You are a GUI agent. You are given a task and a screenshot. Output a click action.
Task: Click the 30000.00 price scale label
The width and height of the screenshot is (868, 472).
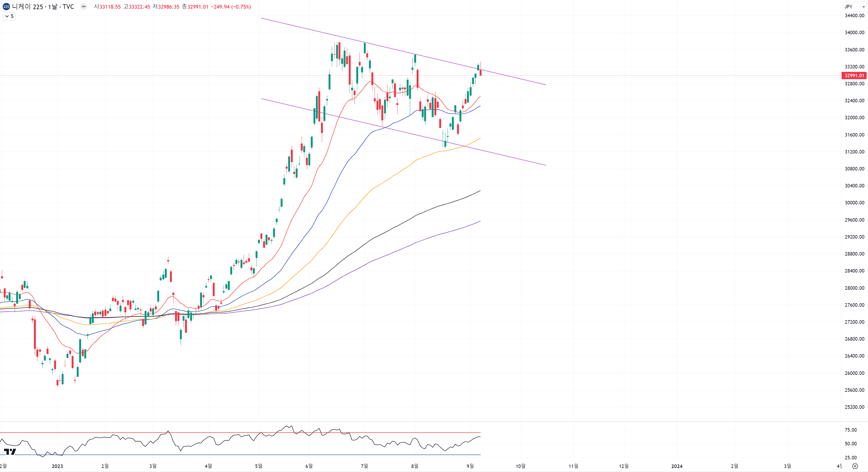pyautogui.click(x=854, y=202)
